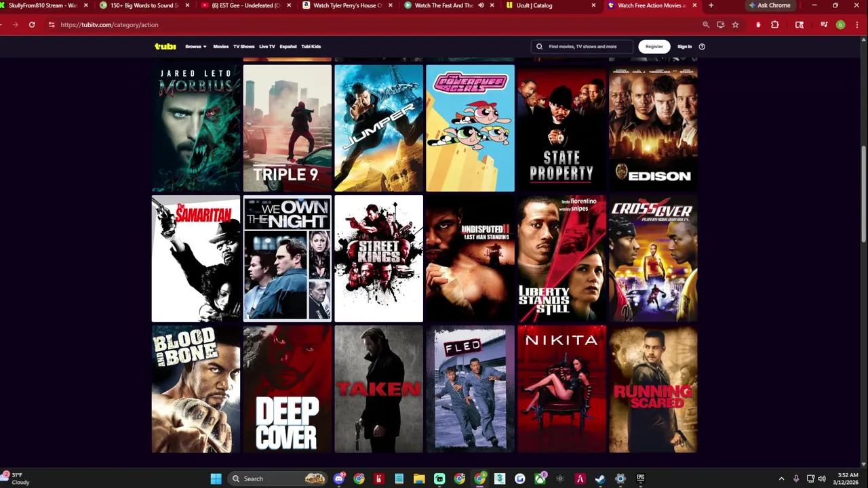This screenshot has width=868, height=488.
Task: Open the State Property movie poster
Action: tap(561, 129)
